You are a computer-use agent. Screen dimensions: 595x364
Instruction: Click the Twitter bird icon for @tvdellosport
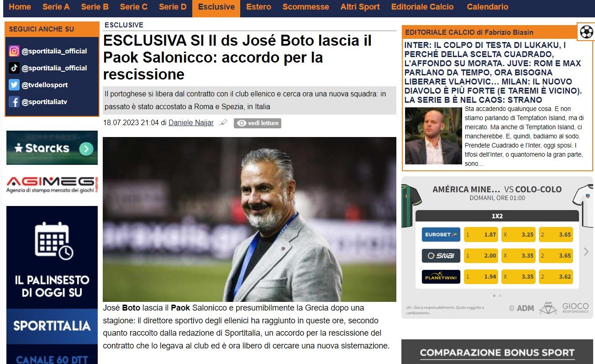(14, 85)
